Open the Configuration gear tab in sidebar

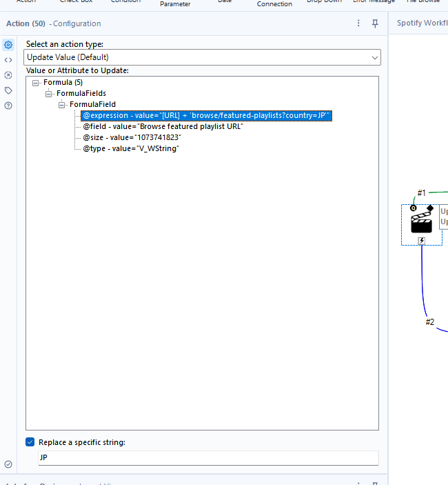tap(8, 45)
